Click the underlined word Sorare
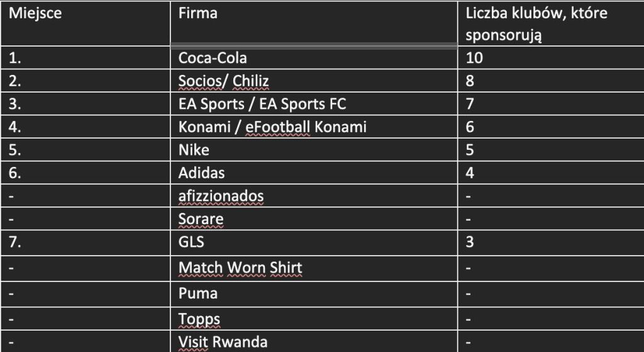Screen dimensions: 644x352 [x=201, y=219]
